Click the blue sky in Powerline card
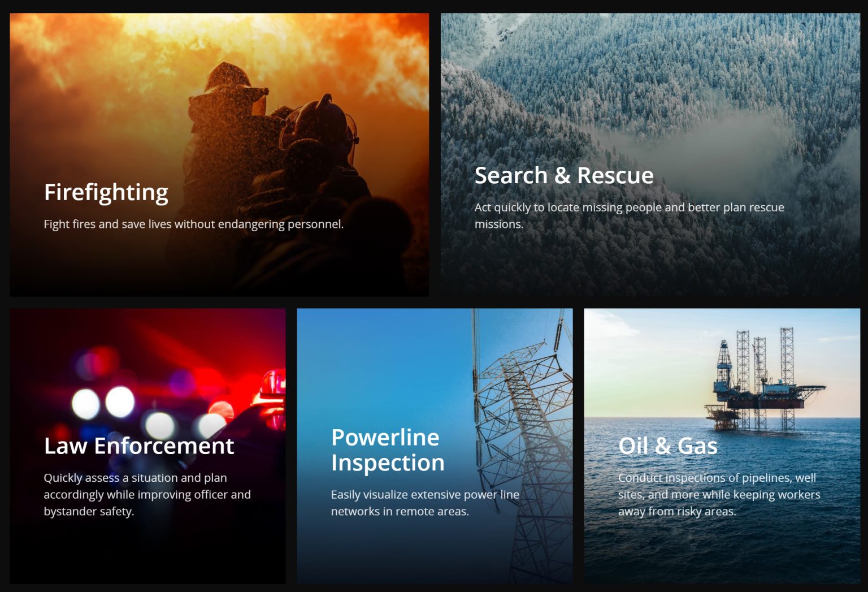The image size is (868, 592). 384,362
